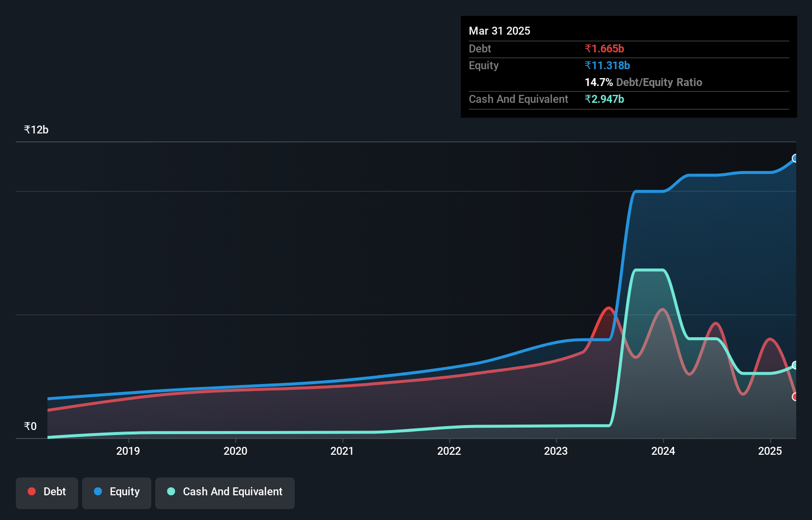Click the Cash And Equivalent tooltip label
Image resolution: width=812 pixels, height=520 pixels.
click(518, 99)
